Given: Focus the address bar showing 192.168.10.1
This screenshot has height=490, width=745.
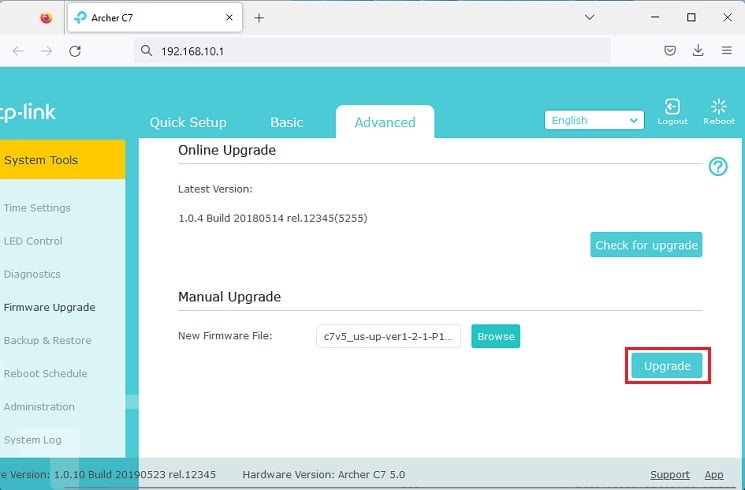Looking at the screenshot, I should [x=372, y=51].
